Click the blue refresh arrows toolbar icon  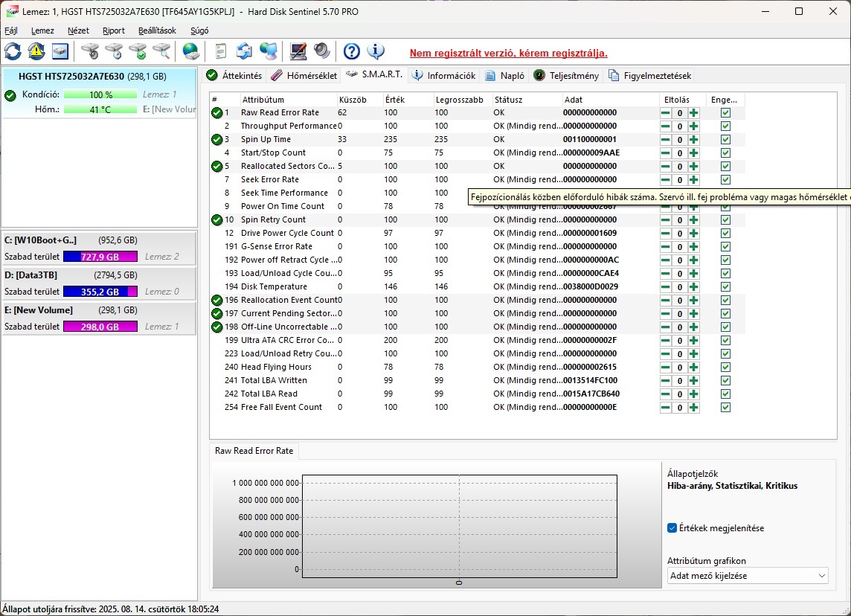(13, 51)
